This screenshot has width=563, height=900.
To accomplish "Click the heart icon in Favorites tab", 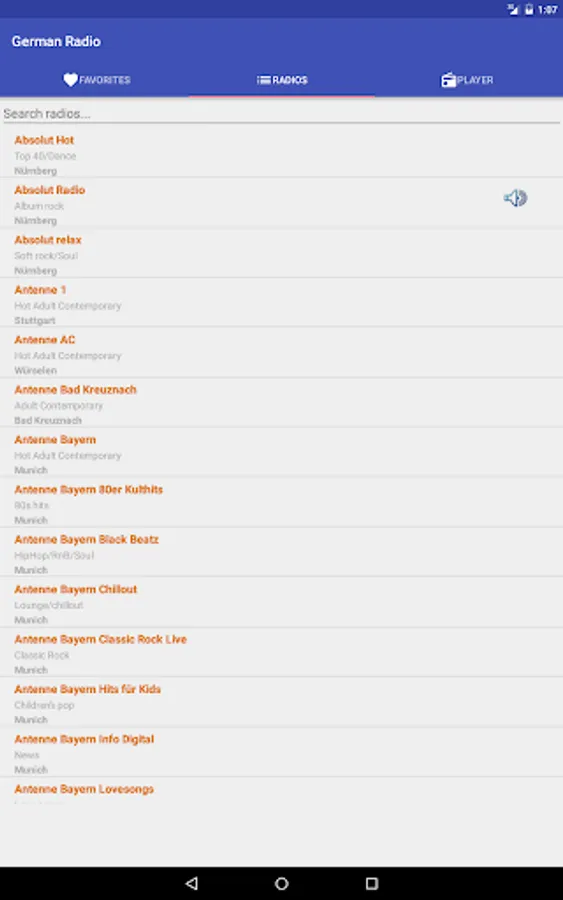I will click(x=70, y=80).
